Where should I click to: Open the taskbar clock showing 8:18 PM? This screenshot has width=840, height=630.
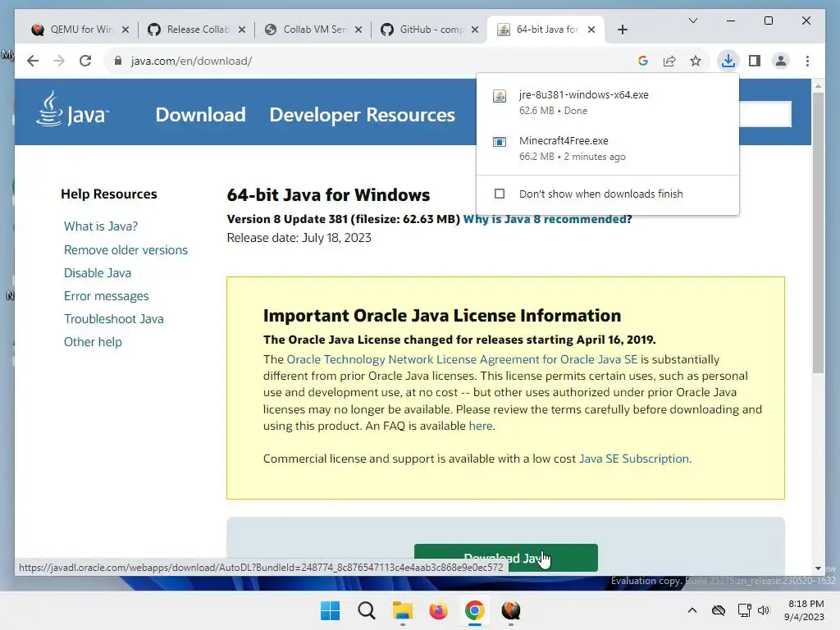tap(805, 610)
